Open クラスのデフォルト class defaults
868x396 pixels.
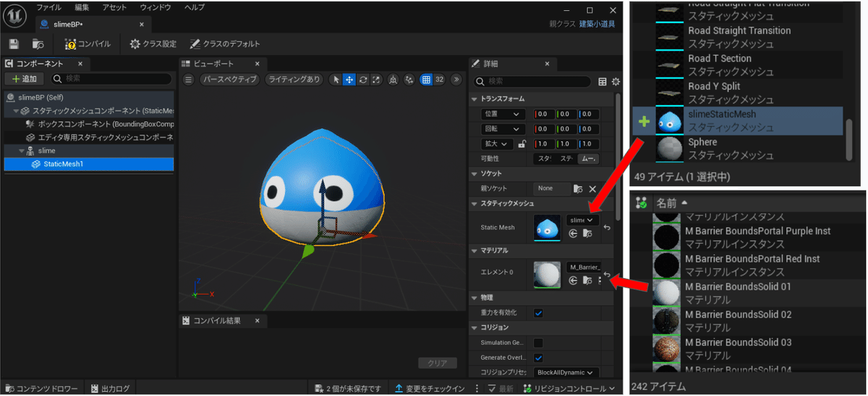[225, 44]
